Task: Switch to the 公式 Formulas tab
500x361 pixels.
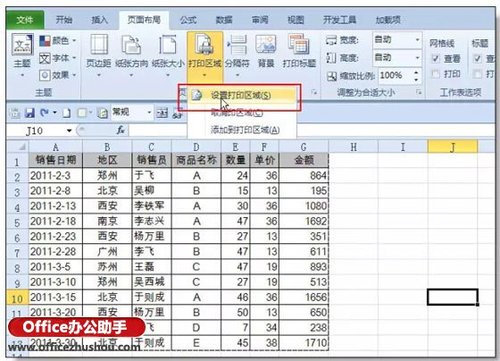Action: [x=188, y=20]
